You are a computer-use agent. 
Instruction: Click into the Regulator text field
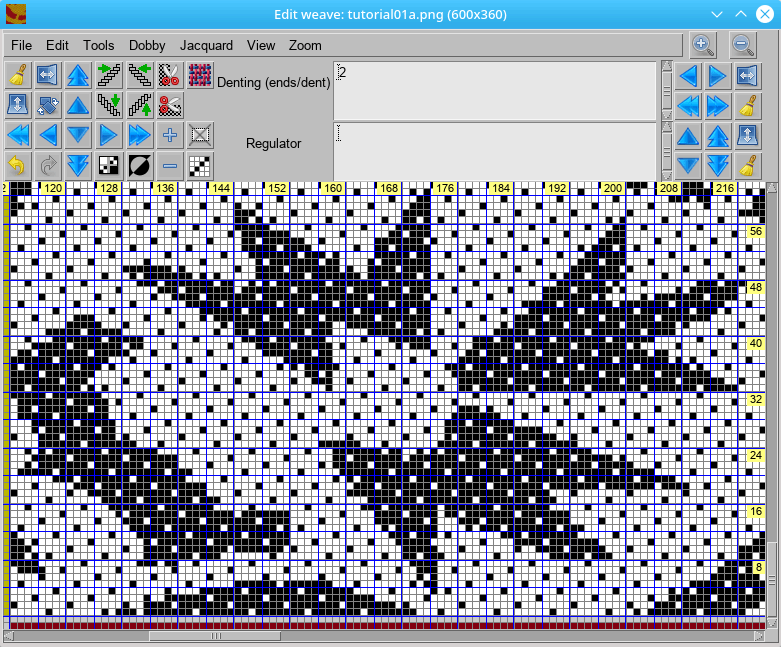(x=495, y=151)
